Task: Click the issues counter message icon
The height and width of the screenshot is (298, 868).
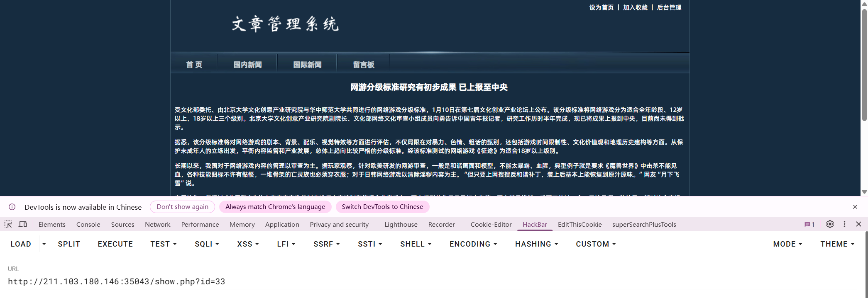Action: click(x=809, y=224)
